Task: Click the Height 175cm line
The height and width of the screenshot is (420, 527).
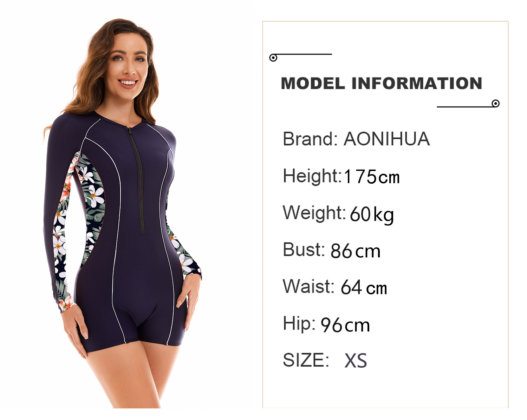Action: (x=341, y=176)
